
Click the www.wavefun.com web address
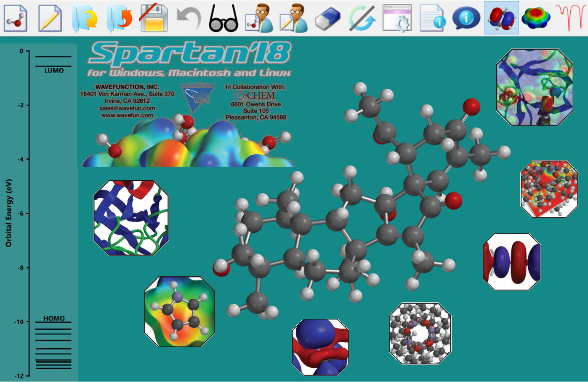(127, 115)
